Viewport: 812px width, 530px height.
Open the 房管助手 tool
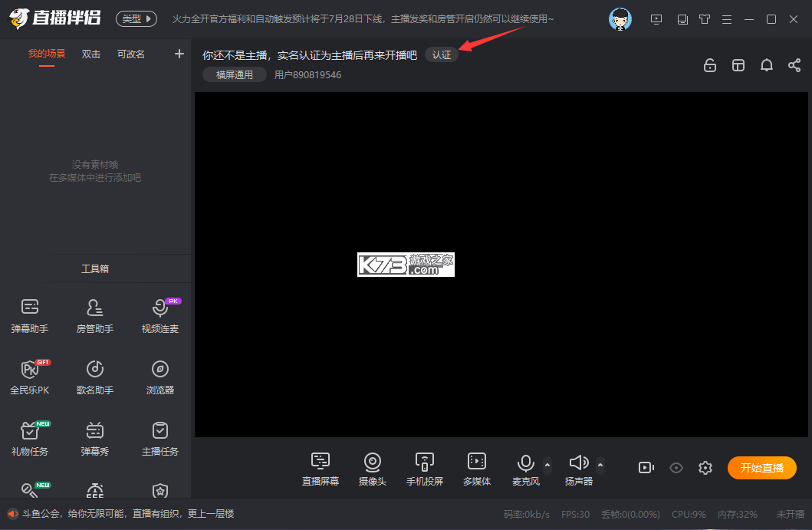(95, 315)
